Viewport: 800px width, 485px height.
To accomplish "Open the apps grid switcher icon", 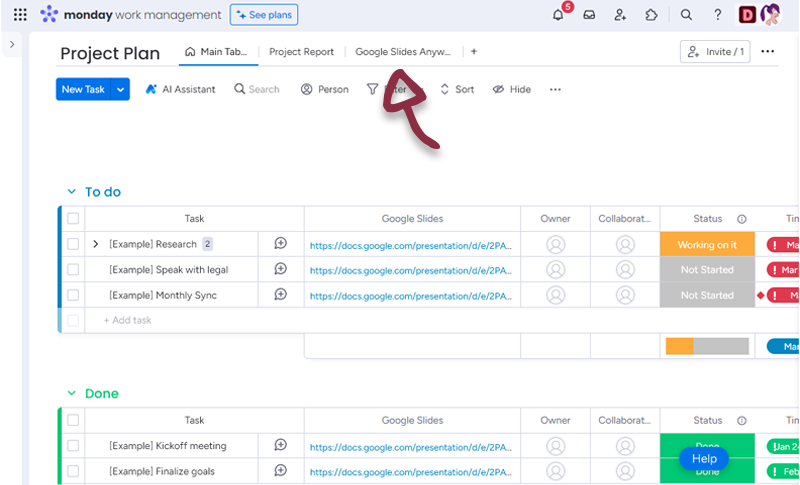I will point(20,15).
